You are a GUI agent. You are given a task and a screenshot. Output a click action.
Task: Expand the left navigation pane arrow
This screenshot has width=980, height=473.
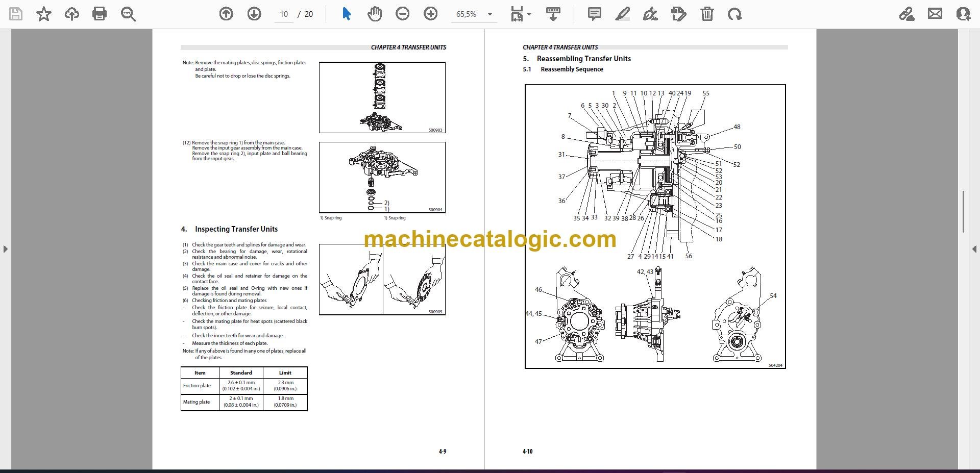pyautogui.click(x=5, y=249)
